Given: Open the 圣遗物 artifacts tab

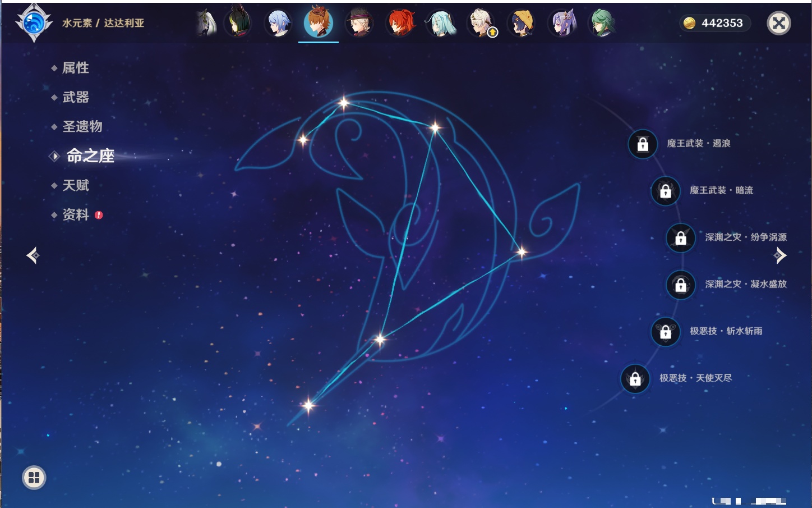Looking at the screenshot, I should tap(82, 126).
